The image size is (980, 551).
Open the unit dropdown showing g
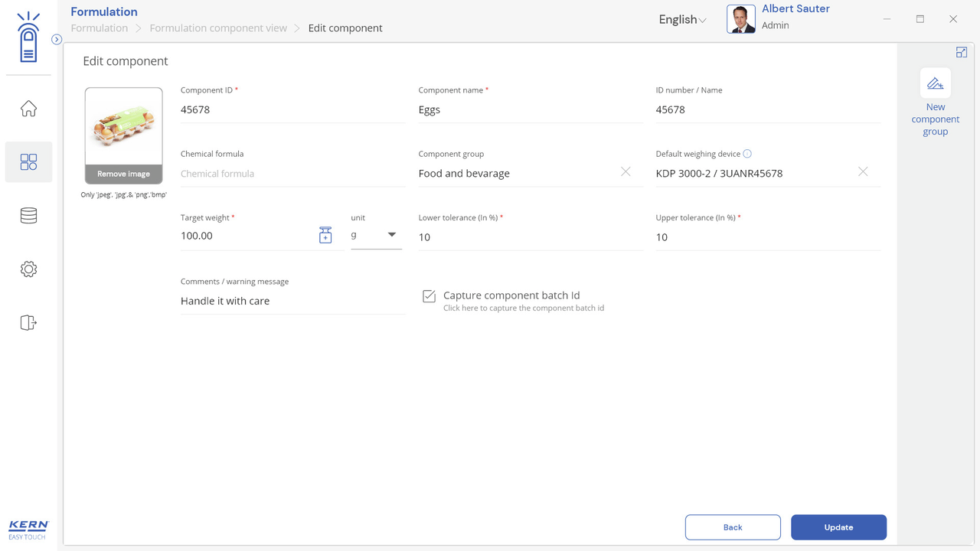376,236
